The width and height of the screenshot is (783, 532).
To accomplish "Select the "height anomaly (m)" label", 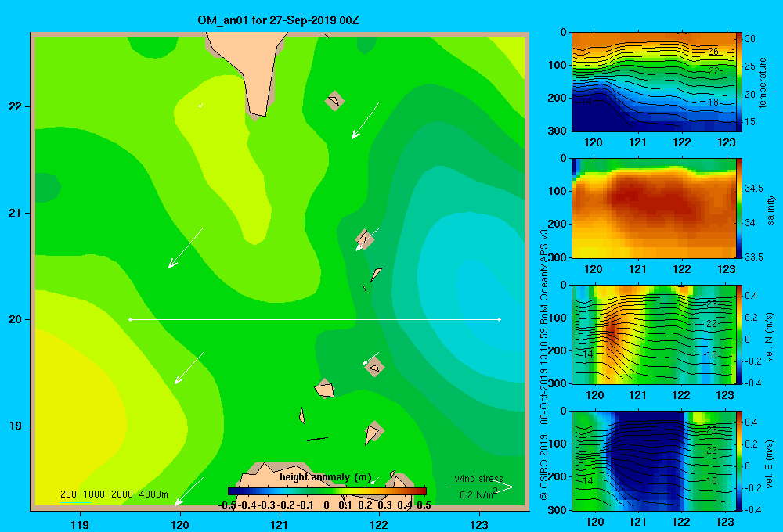I will pos(326,477).
